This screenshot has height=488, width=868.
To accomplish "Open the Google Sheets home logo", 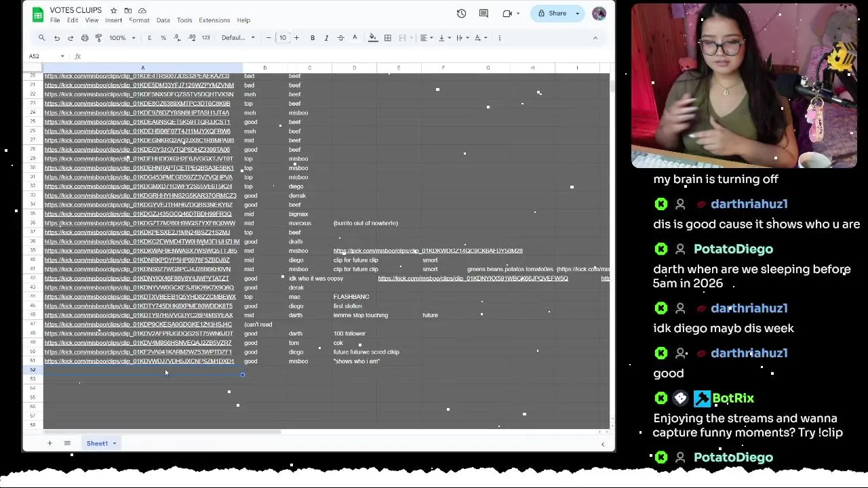I will [x=38, y=14].
